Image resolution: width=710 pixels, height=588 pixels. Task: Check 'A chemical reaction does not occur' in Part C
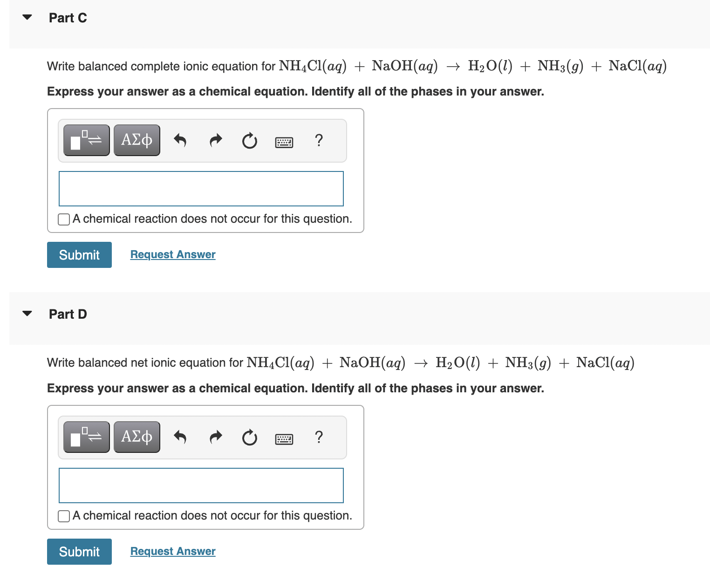[63, 219]
